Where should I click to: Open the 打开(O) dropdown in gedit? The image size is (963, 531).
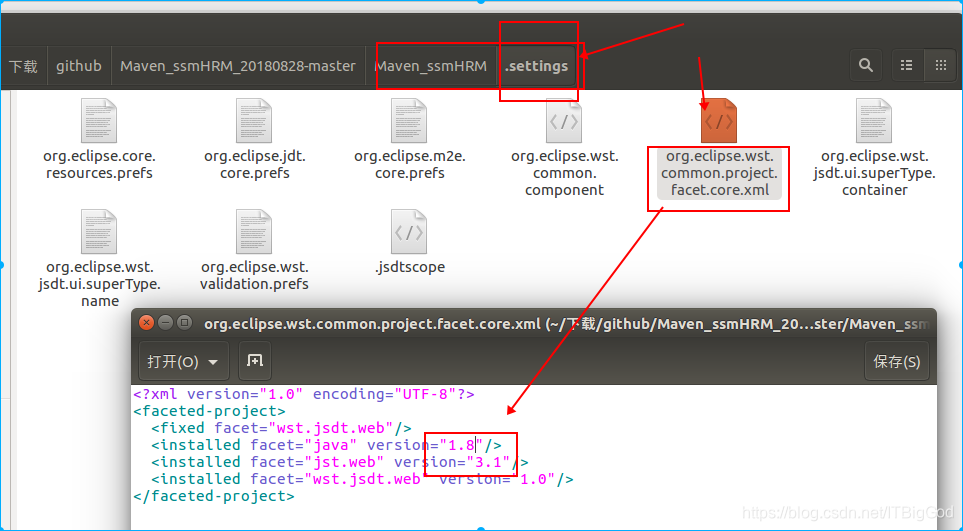coord(184,361)
